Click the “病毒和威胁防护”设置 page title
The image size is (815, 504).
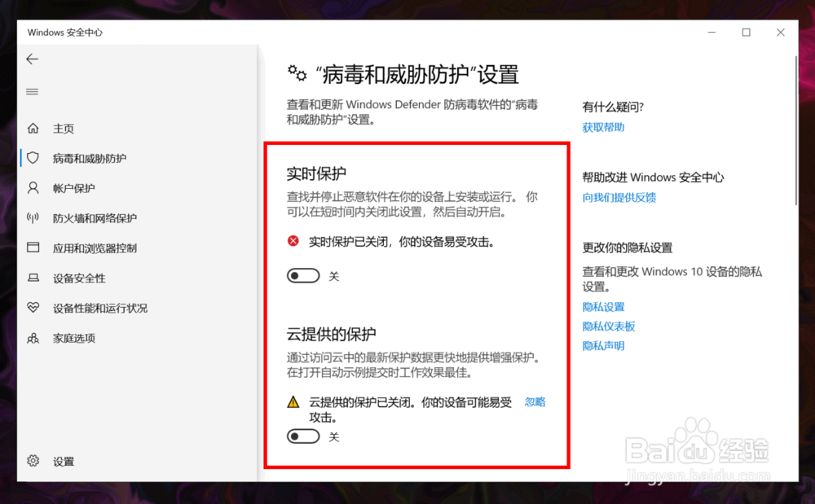pyautogui.click(x=417, y=75)
